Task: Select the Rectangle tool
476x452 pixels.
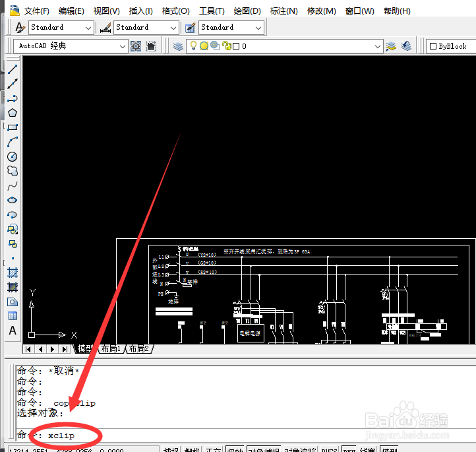Action: [x=13, y=127]
